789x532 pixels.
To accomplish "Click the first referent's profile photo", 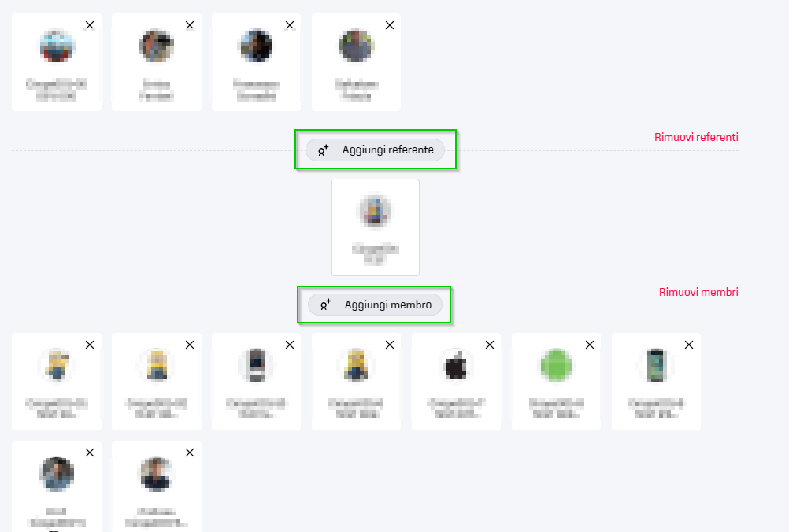I will pyautogui.click(x=57, y=46).
